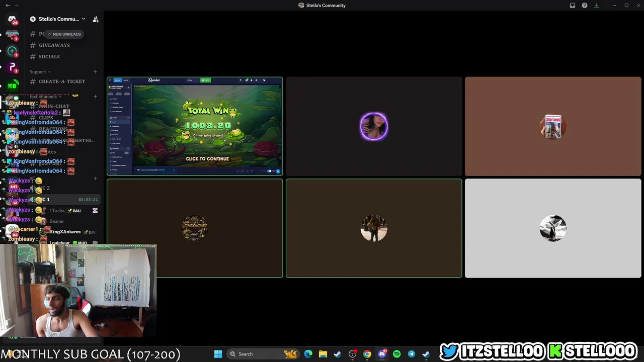The image size is (644, 362).
Task: Open the OBS icon on the taskbar
Action: point(352,354)
